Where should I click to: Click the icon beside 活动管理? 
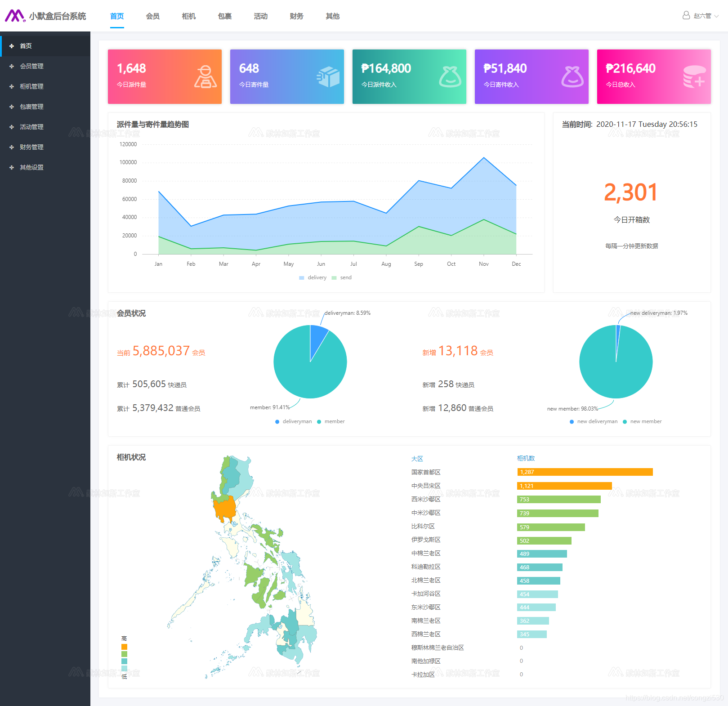12,127
